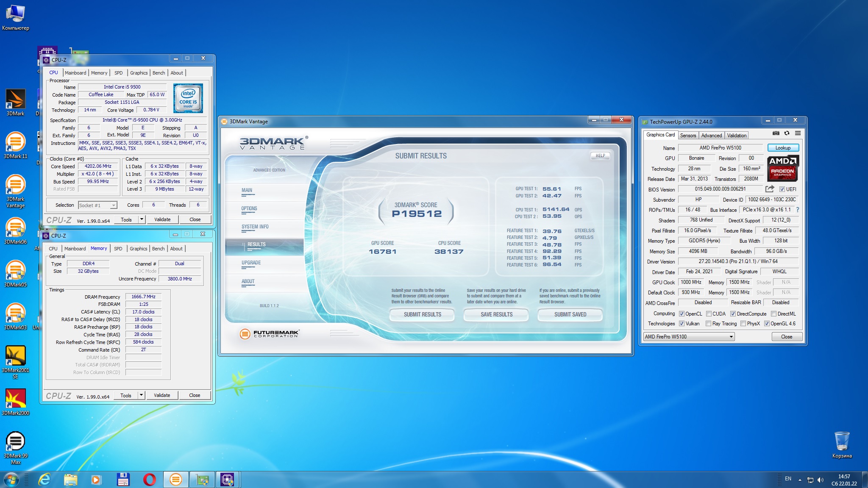Viewport: 868px width, 488px height.
Task: Click the SUBMIT SAVED button
Action: tap(570, 314)
